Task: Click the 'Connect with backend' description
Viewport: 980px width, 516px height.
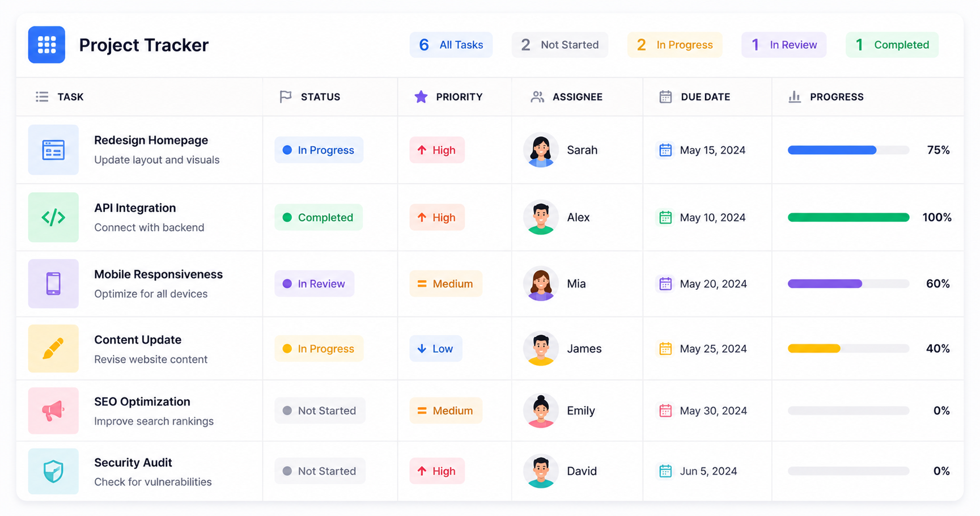Action: pos(149,227)
